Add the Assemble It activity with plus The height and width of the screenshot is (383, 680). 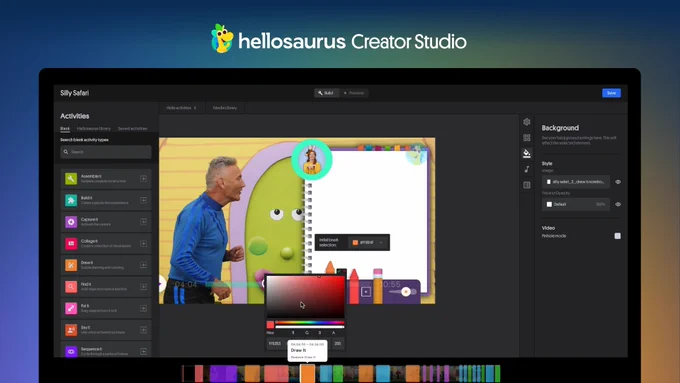point(144,179)
